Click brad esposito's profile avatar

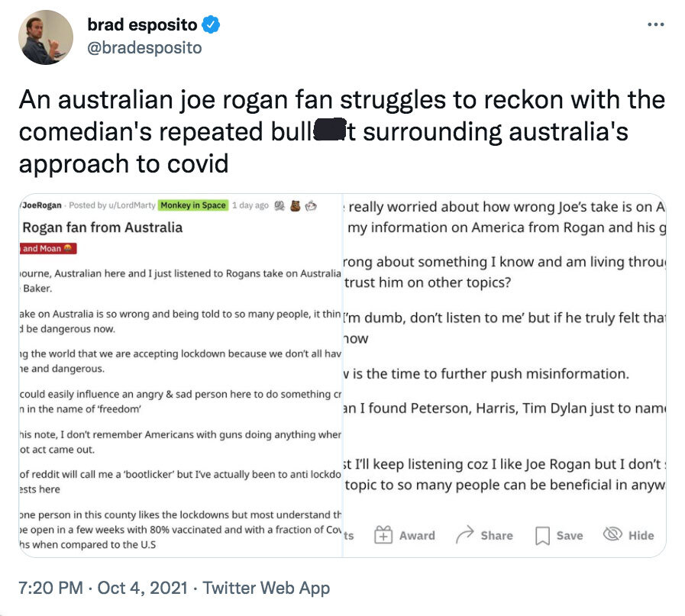(46, 38)
